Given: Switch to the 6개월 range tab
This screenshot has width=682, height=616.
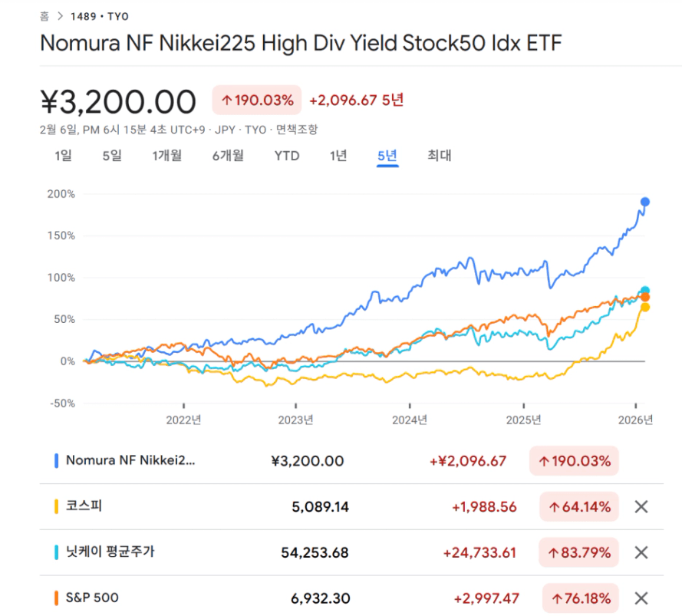Looking at the screenshot, I should (x=228, y=156).
